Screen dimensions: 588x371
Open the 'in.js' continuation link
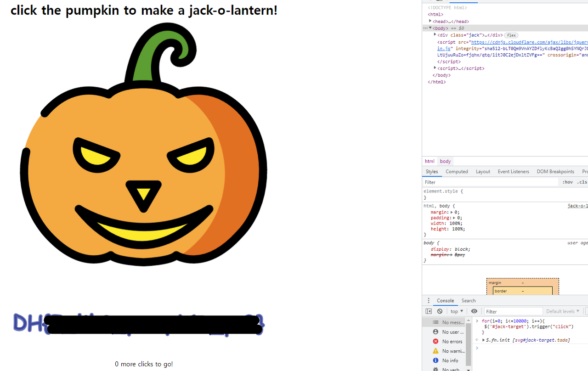click(444, 48)
